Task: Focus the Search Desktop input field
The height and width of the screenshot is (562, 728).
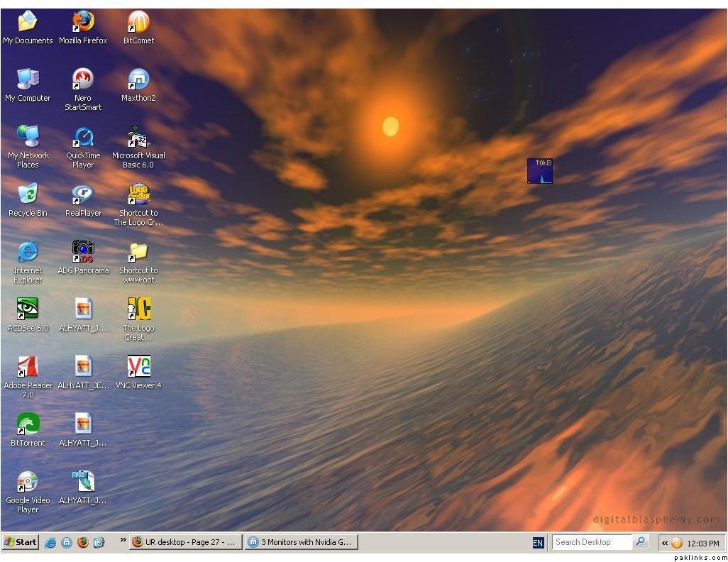Action: click(x=590, y=542)
